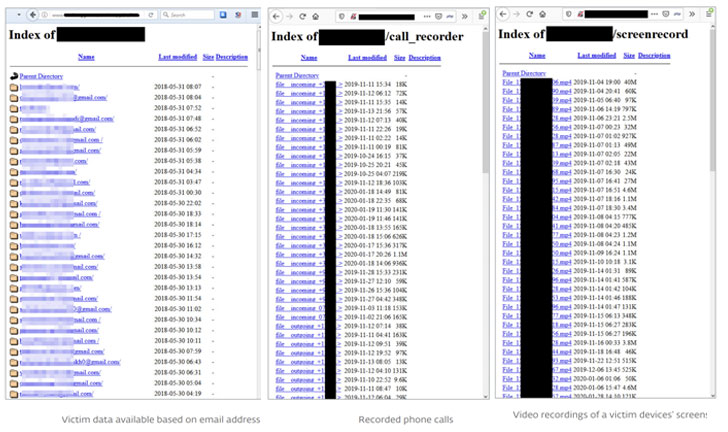The width and height of the screenshot is (728, 432).
Task: Click back button in screenrecord window
Action: click(503, 14)
